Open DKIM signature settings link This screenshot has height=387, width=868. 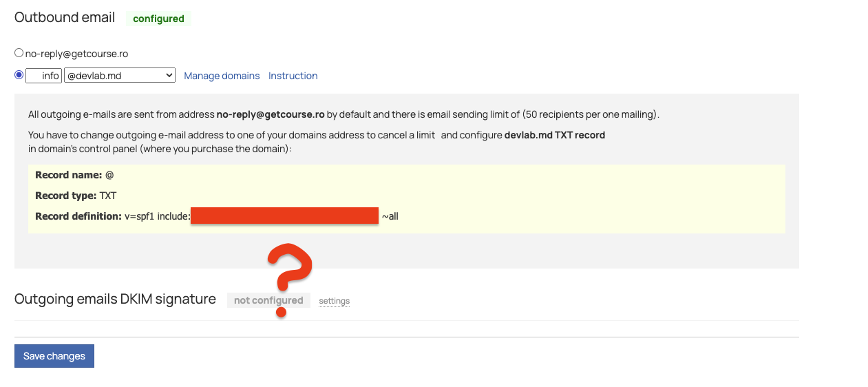coord(334,301)
